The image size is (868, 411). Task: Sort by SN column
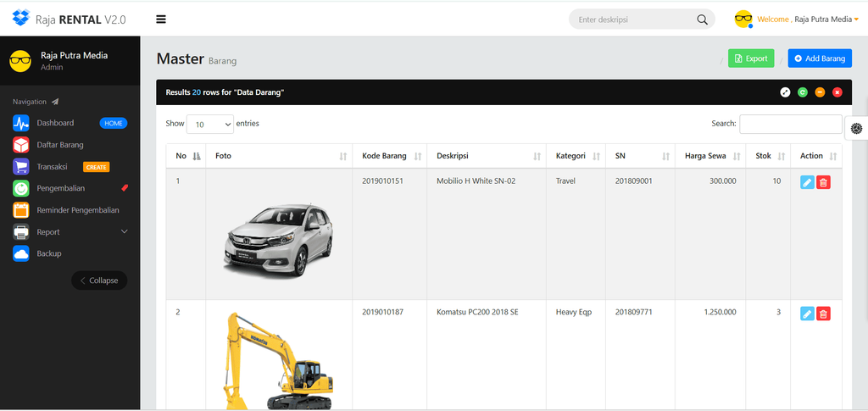pos(640,157)
